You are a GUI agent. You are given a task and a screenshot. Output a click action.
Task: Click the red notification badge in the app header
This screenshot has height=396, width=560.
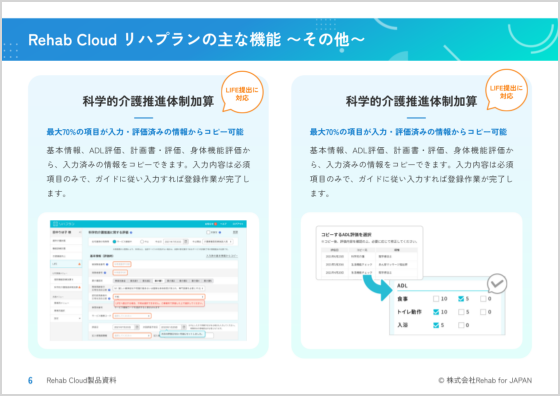pyautogui.click(x=215, y=224)
